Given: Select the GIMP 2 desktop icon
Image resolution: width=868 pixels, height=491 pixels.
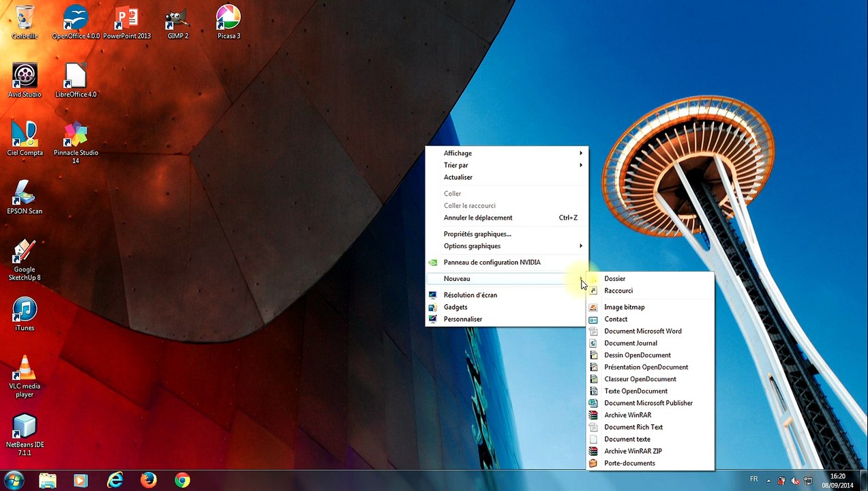Looking at the screenshot, I should click(178, 22).
